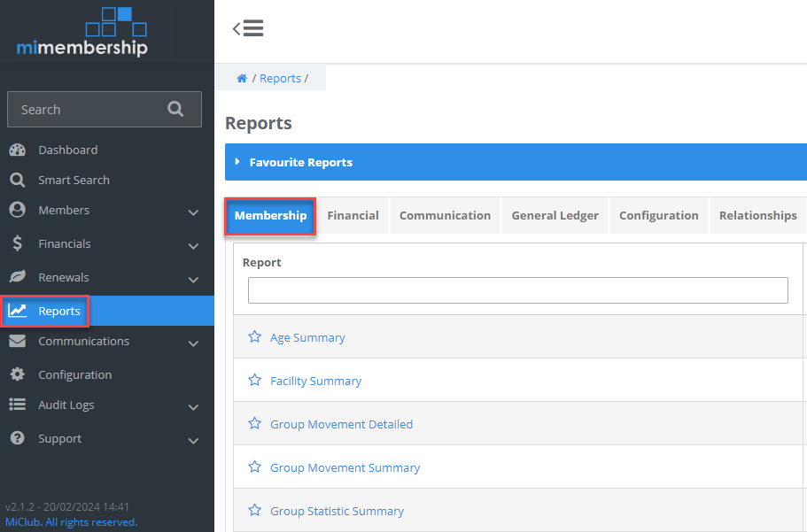The height and width of the screenshot is (532, 807).
Task: Star the Group Movement Detailed report
Action: (255, 423)
